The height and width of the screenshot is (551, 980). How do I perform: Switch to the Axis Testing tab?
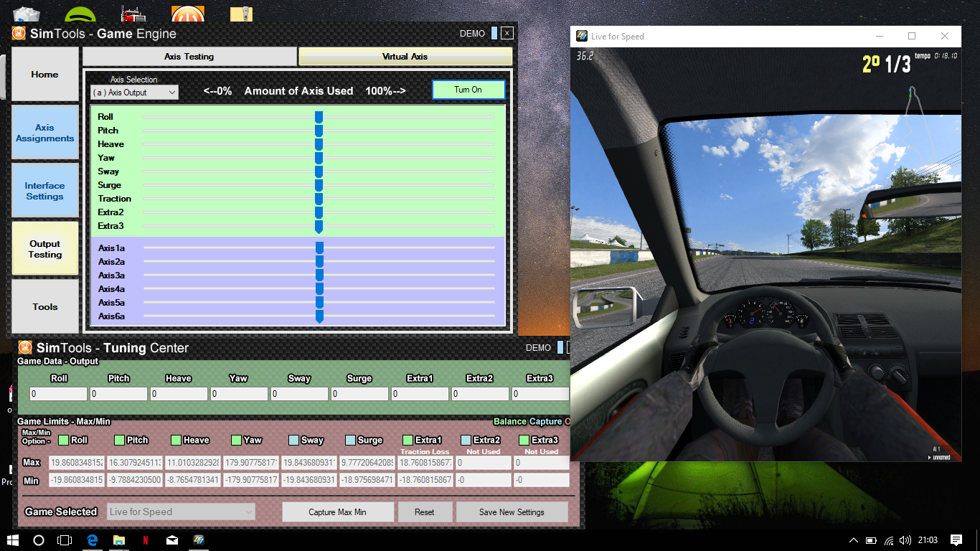pyautogui.click(x=189, y=57)
